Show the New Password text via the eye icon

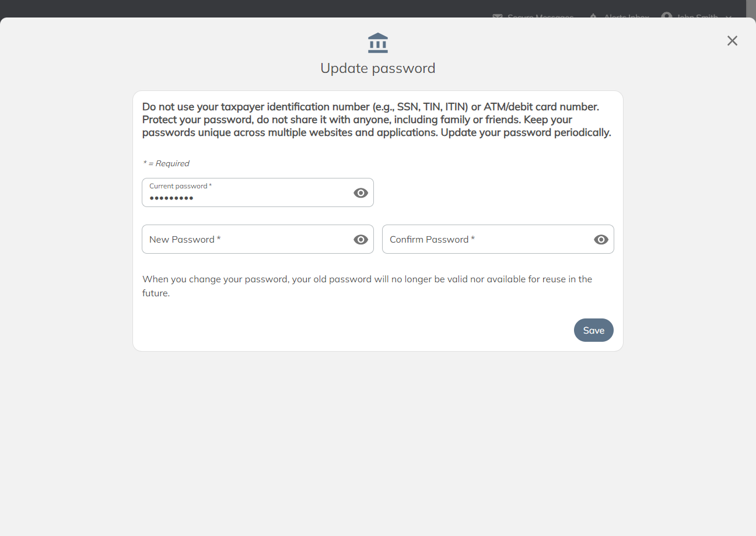[360, 239]
